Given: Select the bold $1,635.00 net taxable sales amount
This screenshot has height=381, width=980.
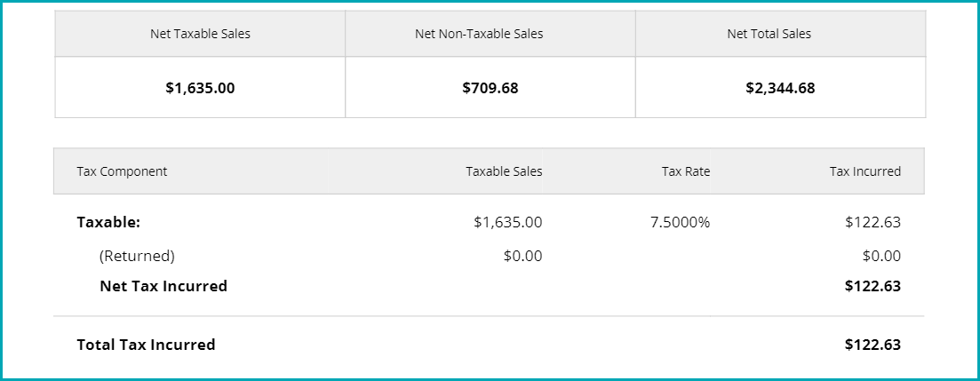Looking at the screenshot, I should tap(200, 88).
